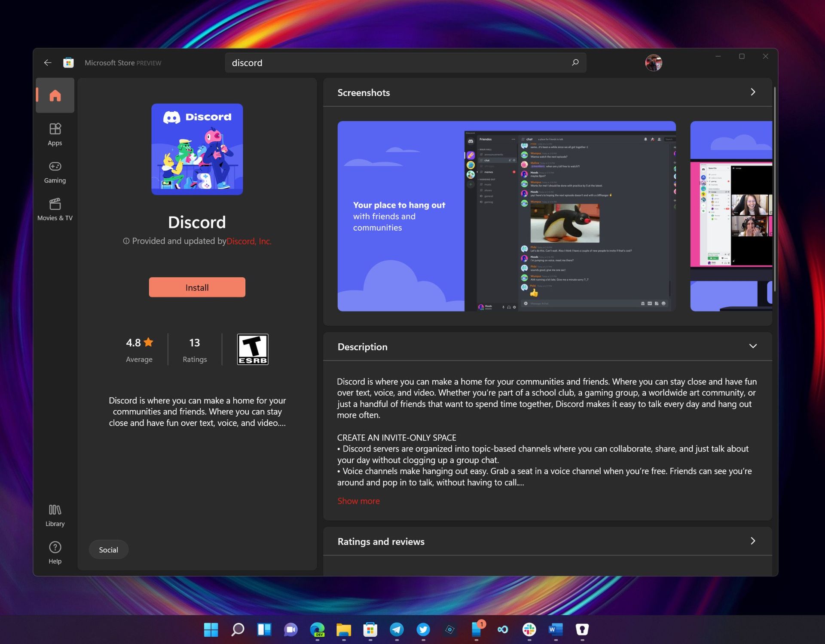This screenshot has height=644, width=825.
Task: Click the search icon in Microsoft Store
Action: 574,63
